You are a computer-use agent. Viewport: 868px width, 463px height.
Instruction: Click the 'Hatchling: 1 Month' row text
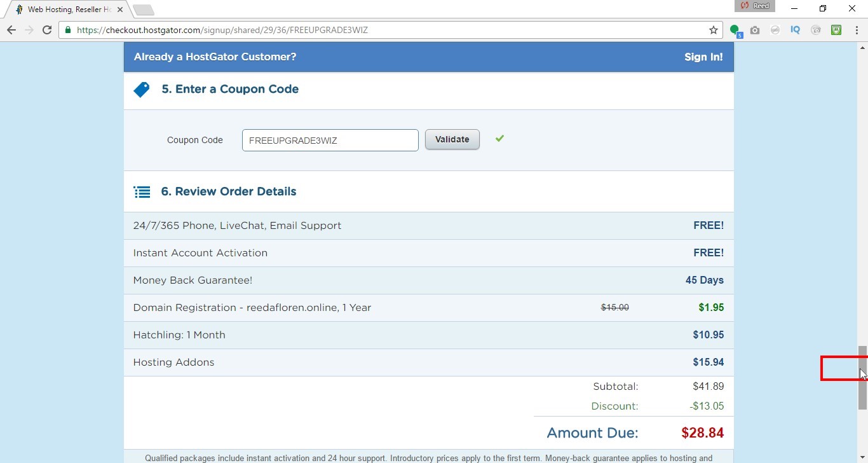click(x=179, y=335)
